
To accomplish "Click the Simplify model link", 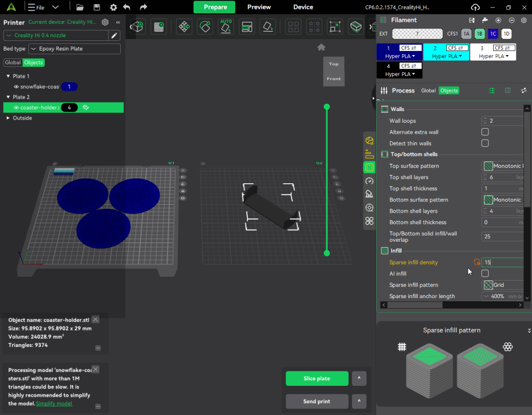I will [54, 403].
